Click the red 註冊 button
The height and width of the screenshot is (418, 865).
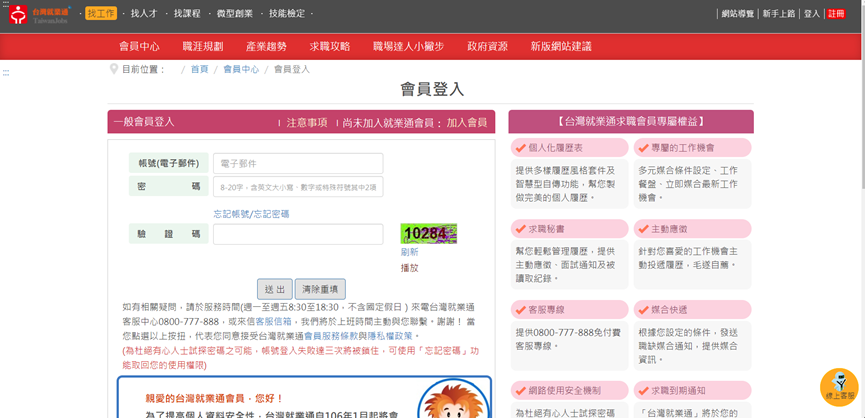point(836,14)
